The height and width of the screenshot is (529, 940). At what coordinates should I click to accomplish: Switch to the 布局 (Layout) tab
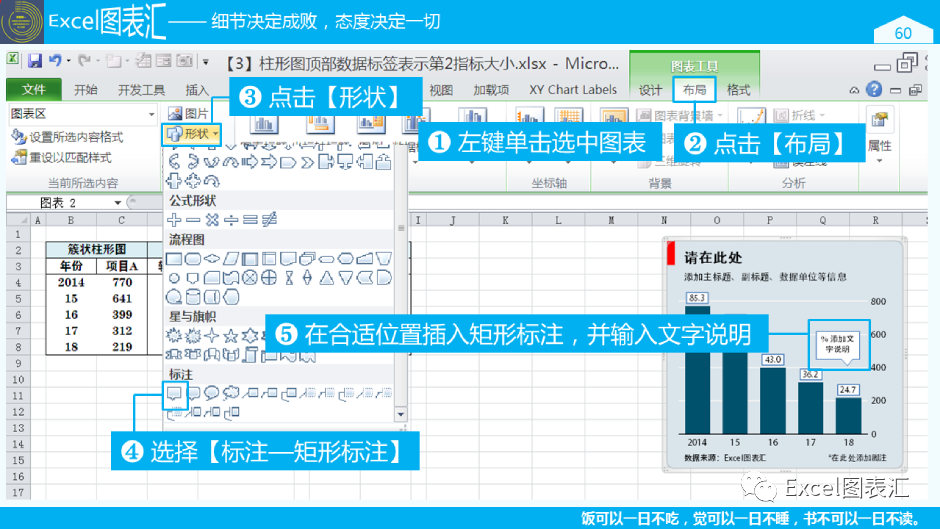[694, 90]
